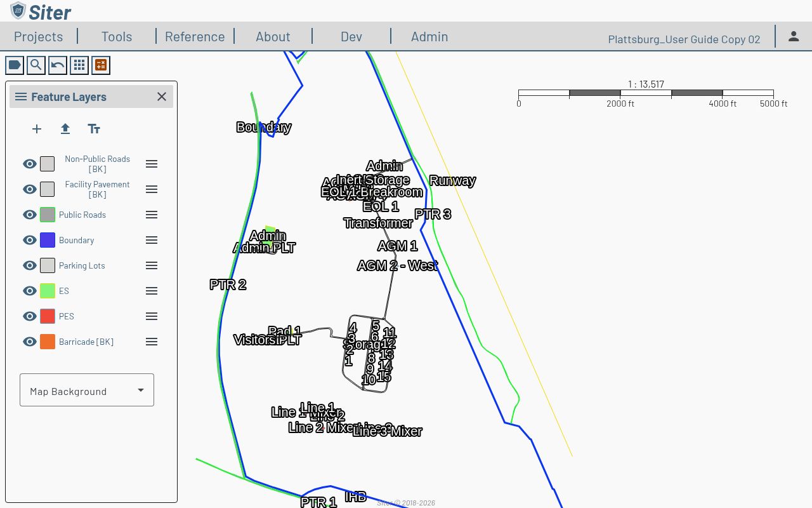Open the Projects menu

(39, 36)
